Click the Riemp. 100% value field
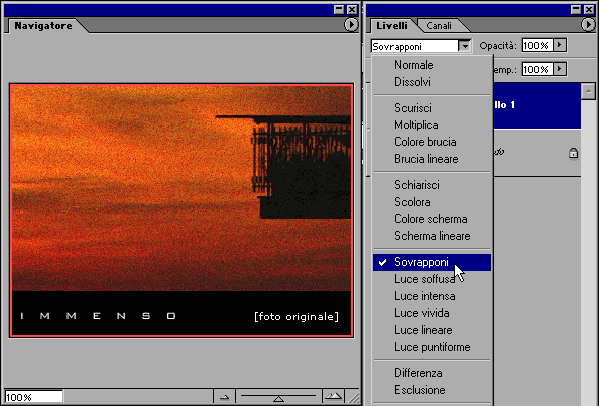The height and width of the screenshot is (406, 599). point(537,70)
